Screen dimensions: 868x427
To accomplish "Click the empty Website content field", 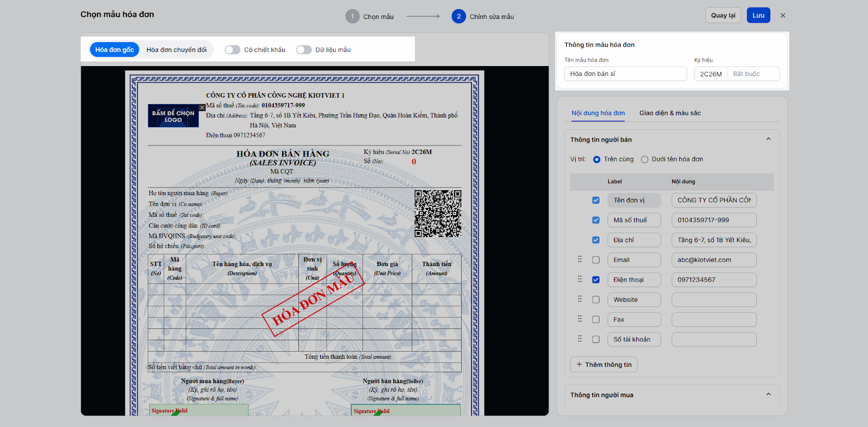I will (714, 300).
